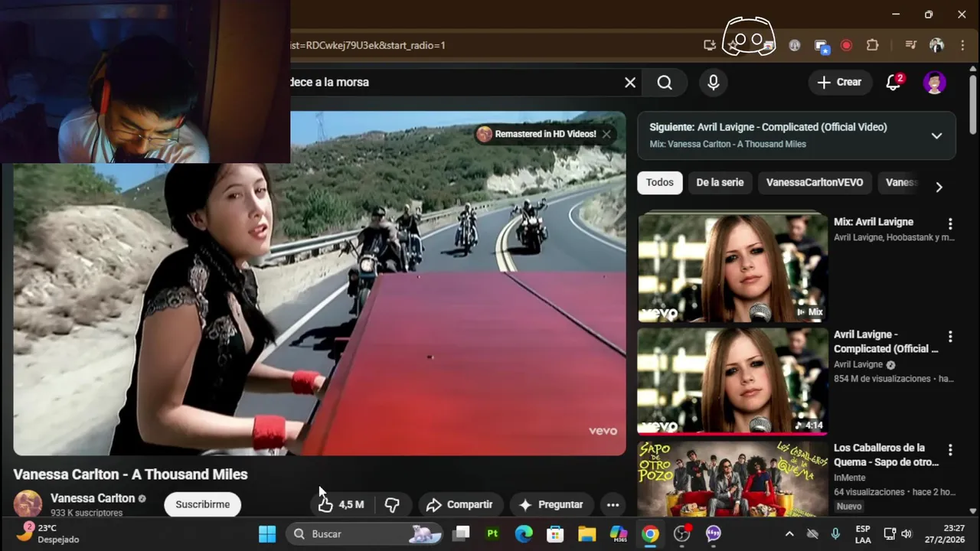This screenshot has width=980, height=551.
Task: Click the red record extension icon
Action: pos(847,45)
